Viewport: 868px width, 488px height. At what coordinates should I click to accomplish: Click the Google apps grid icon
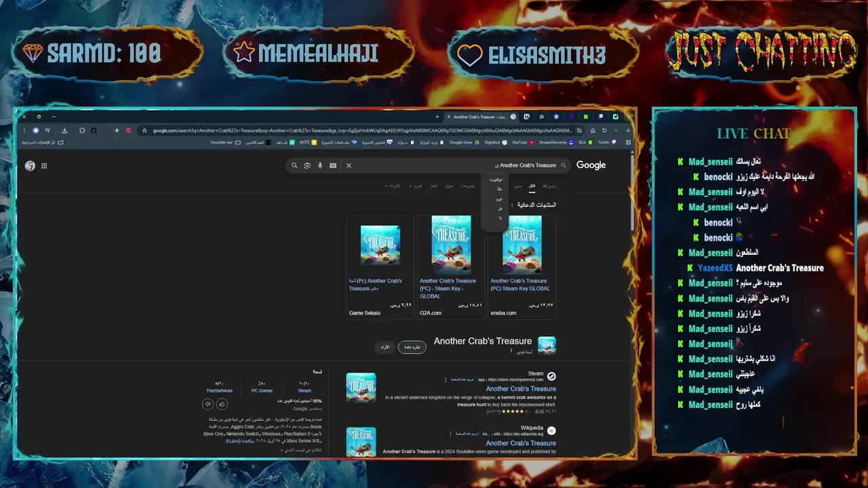[44, 165]
